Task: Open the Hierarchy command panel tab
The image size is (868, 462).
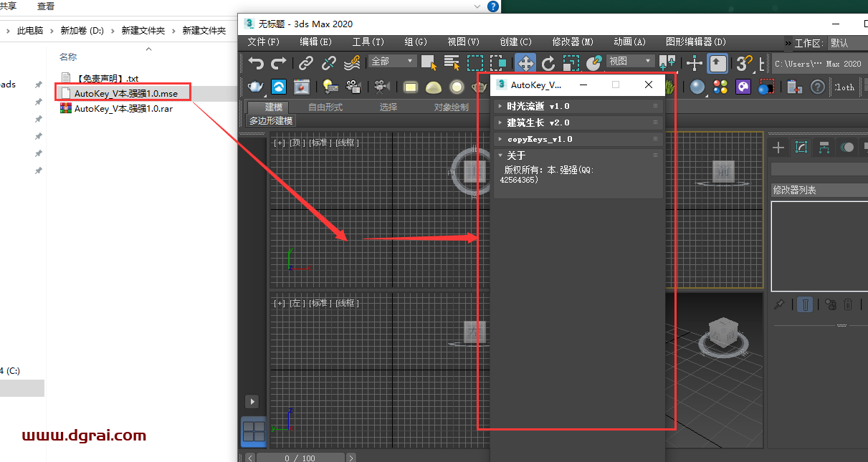Action: [x=824, y=148]
